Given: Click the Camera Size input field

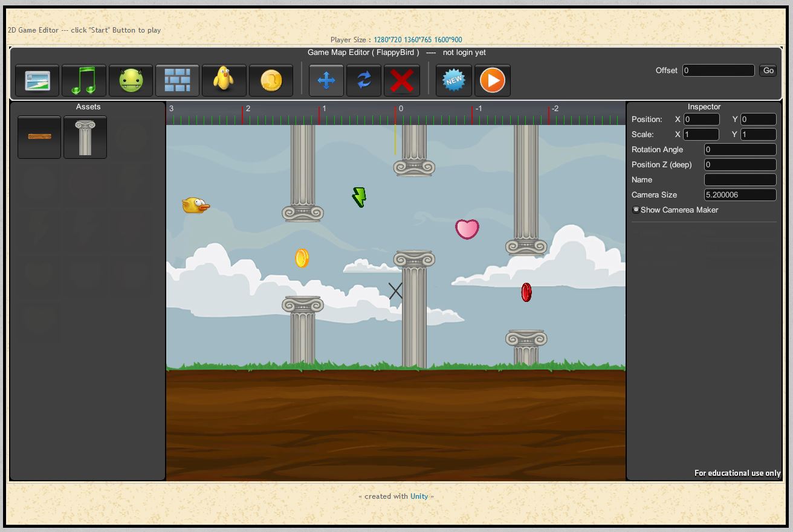Looking at the screenshot, I should [740, 195].
